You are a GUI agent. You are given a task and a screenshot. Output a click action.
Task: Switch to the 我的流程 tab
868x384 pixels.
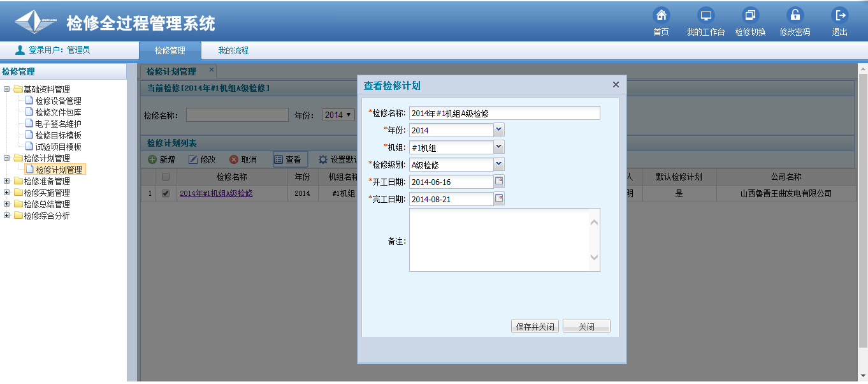tap(233, 50)
